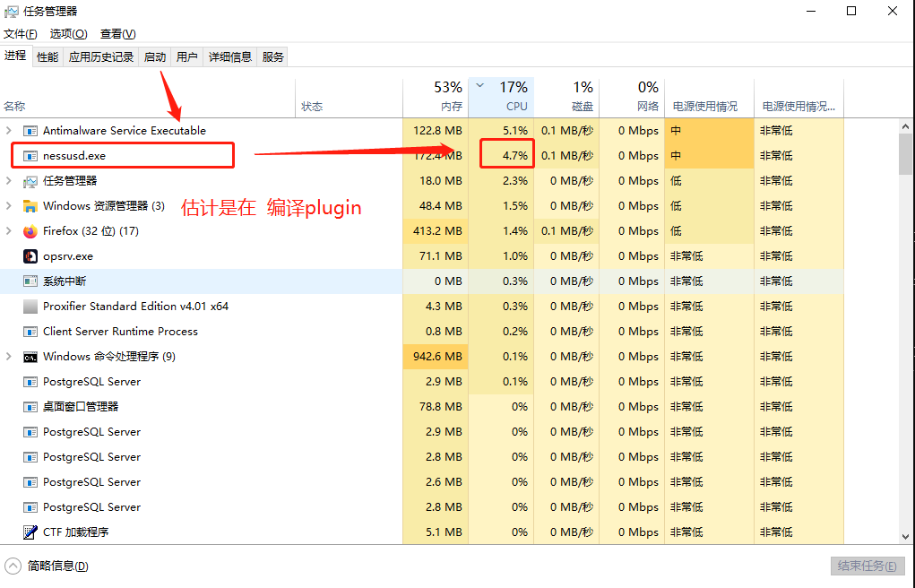Click the Windows 命令处理程序 console icon
Image resolution: width=915 pixels, height=588 pixels.
click(x=30, y=357)
